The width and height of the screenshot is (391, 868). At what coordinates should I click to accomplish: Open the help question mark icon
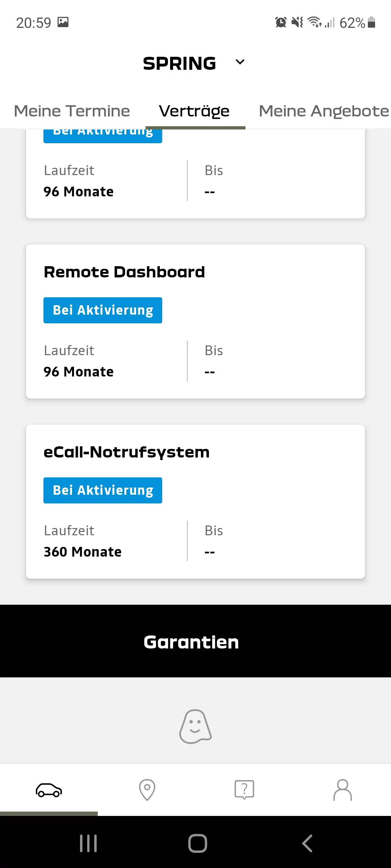click(244, 790)
